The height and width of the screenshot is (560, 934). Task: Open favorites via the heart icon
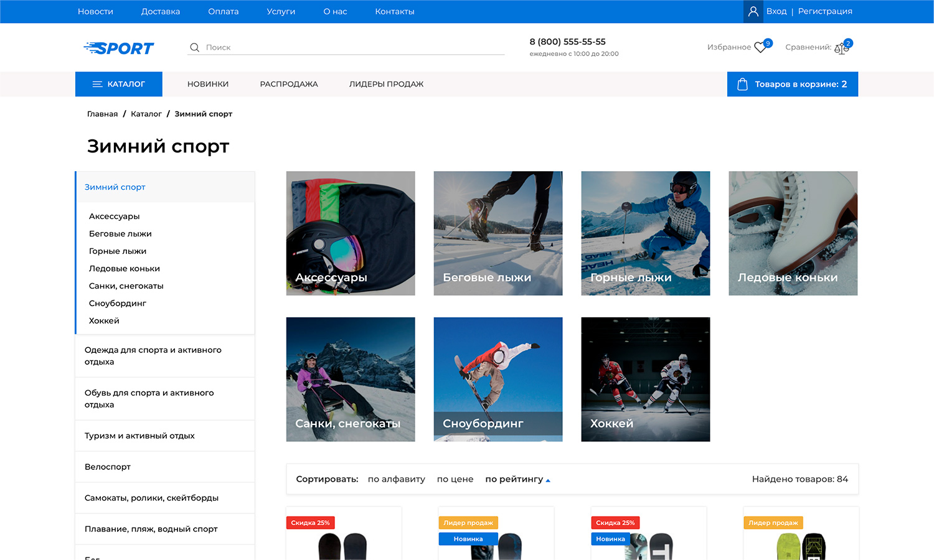tap(760, 47)
